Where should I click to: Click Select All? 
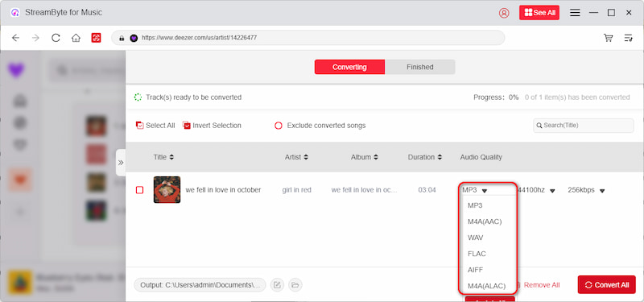click(x=155, y=126)
